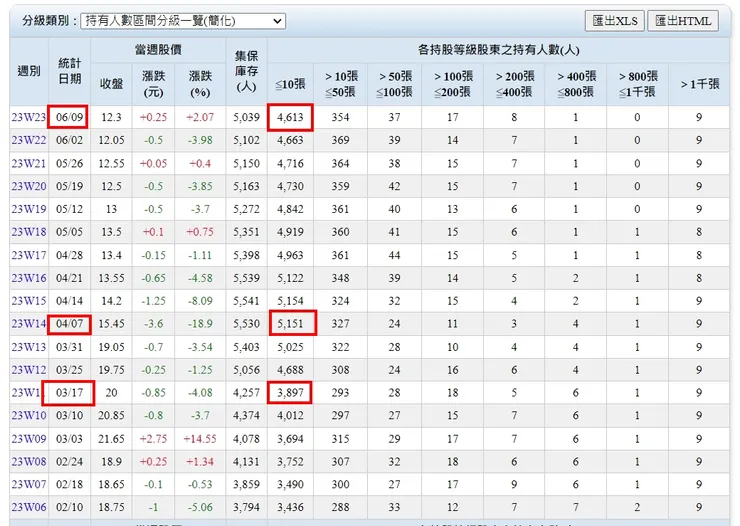This screenshot has width=740, height=526.
Task: Select change value -1.25
Action: pos(153,301)
